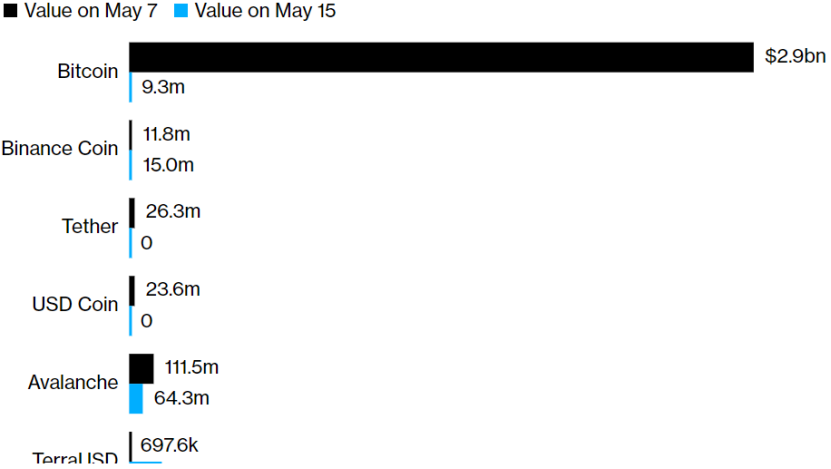Select the Tether category label
The height and width of the screenshot is (469, 831).
[x=90, y=226]
